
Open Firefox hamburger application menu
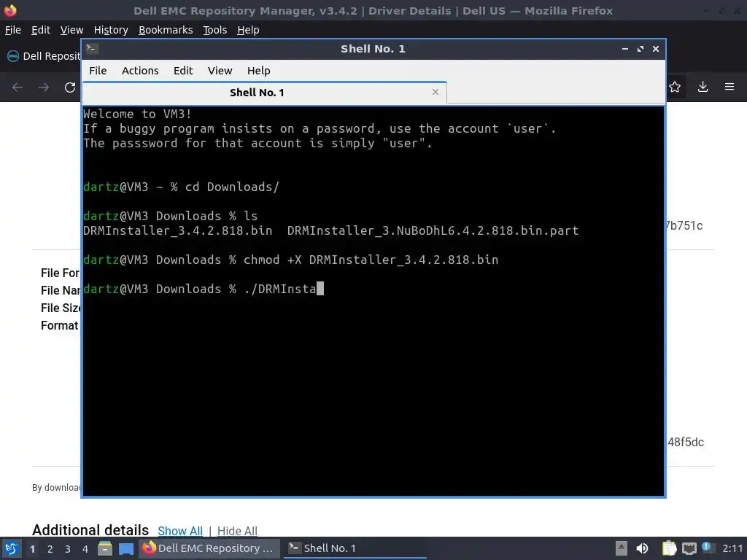[x=729, y=87]
